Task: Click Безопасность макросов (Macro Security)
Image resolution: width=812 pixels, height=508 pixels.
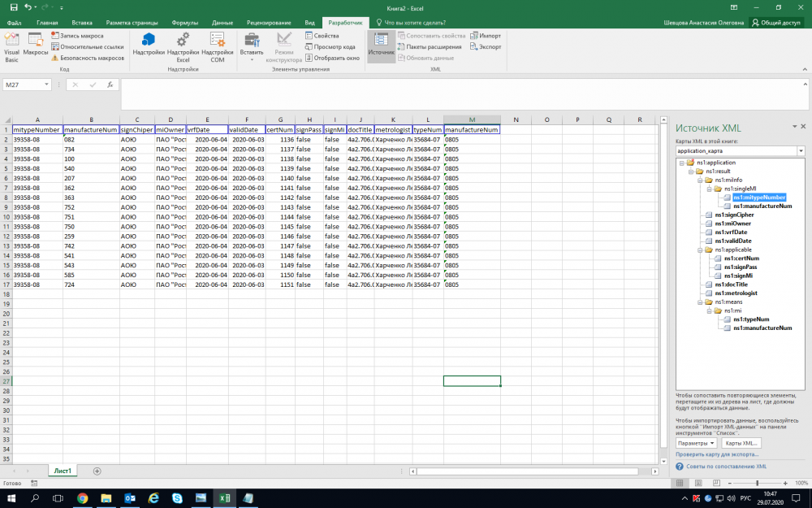Action: click(x=88, y=58)
